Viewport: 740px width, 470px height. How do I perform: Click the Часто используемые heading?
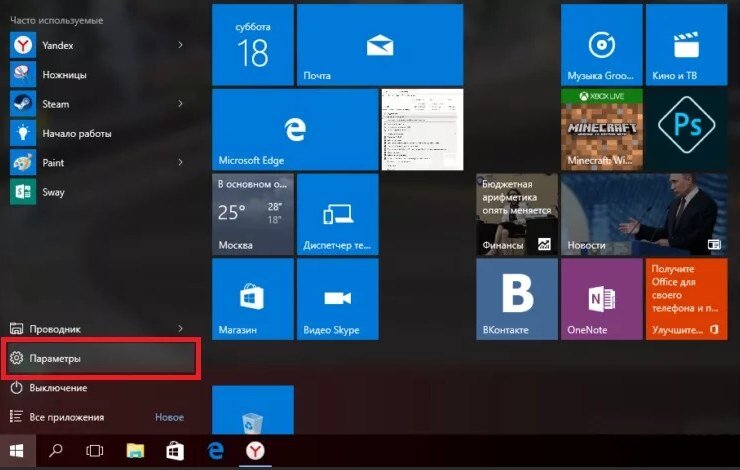57,20
